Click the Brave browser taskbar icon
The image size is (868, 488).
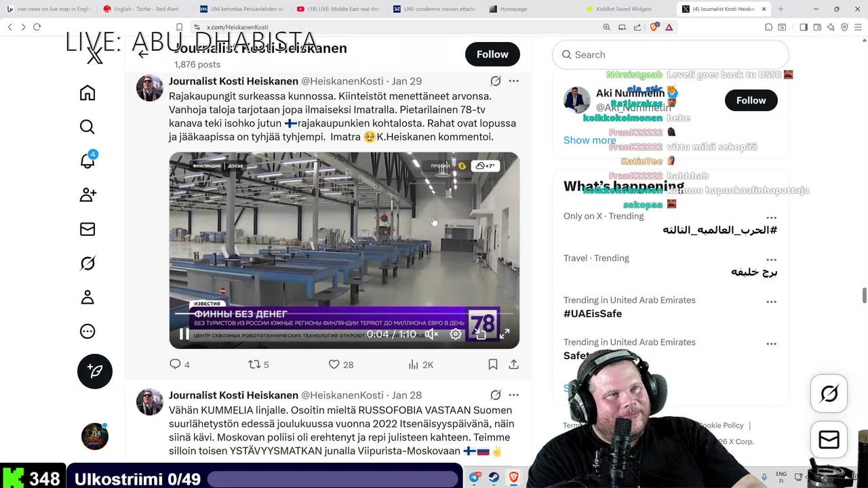click(514, 477)
